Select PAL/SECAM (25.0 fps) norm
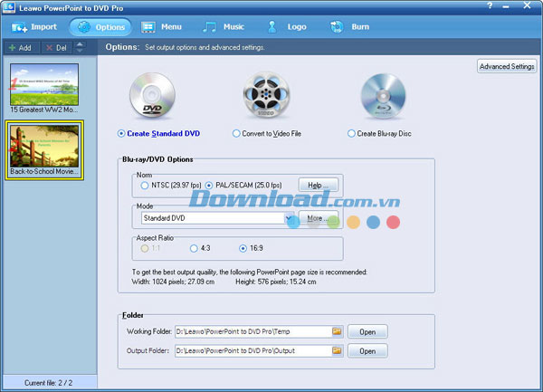The width and height of the screenshot is (543, 392). pyautogui.click(x=243, y=186)
